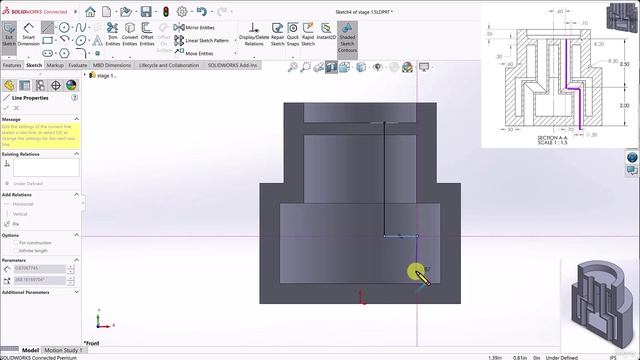Select the Smart Dimension tool
The image size is (640, 360).
[28, 34]
